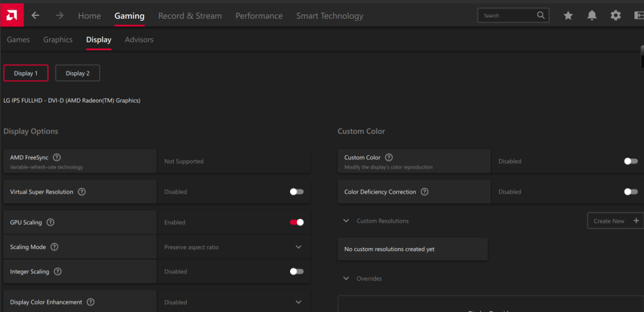The image size is (644, 312).
Task: Click the LG IPS FULLHD display name
Action: 72,100
